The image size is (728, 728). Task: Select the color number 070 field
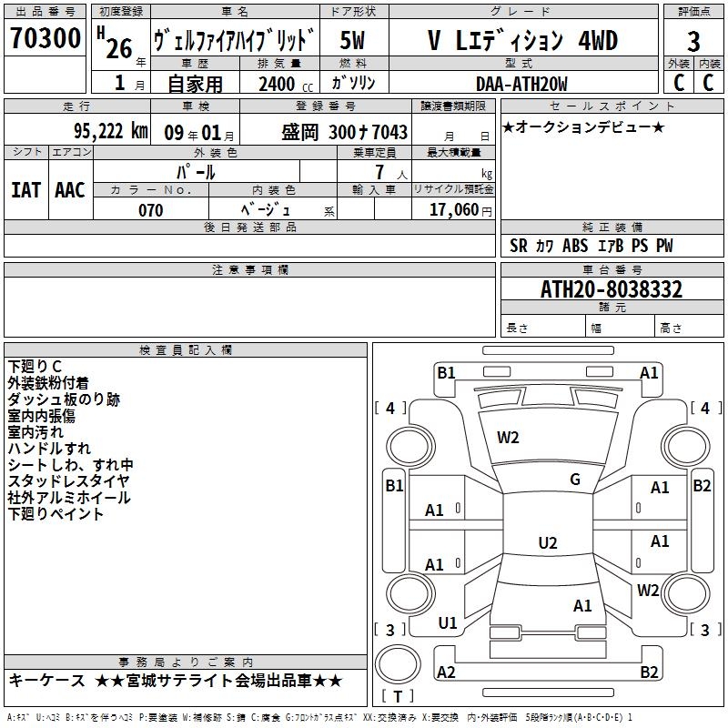point(151,210)
